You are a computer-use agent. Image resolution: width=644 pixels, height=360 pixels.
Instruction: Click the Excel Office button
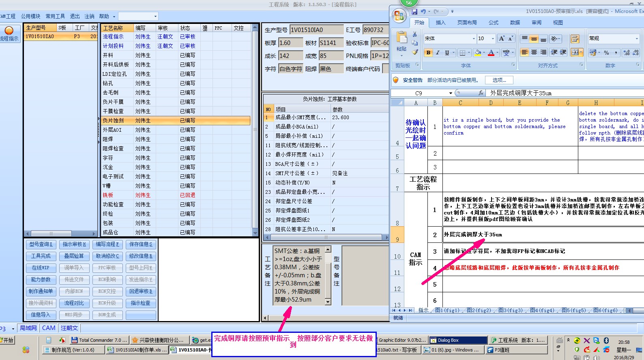399,16
